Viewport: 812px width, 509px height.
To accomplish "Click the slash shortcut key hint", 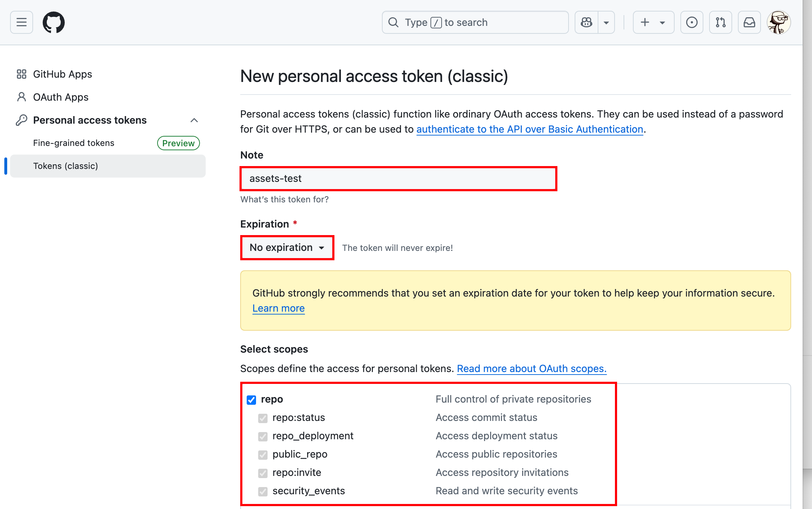I will (x=436, y=23).
